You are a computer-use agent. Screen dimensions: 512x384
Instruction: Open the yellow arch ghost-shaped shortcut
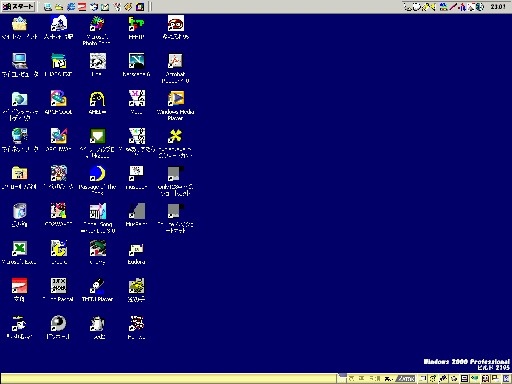[x=97, y=99]
